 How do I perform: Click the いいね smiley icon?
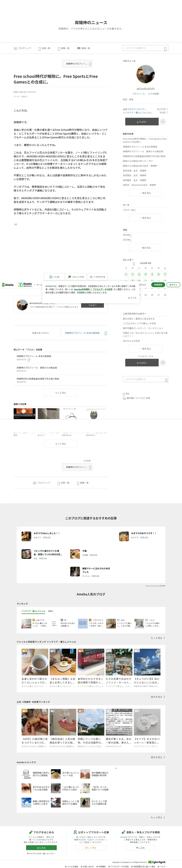(51, 277)
